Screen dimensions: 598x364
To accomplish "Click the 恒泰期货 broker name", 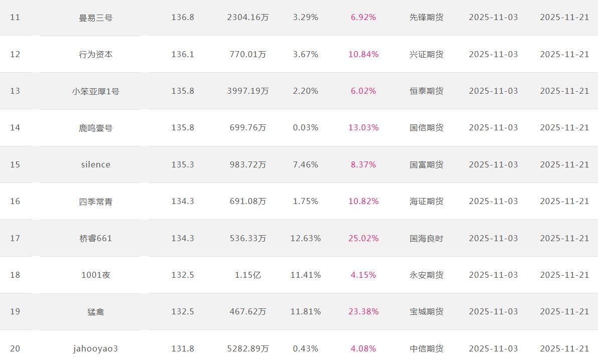I will pyautogui.click(x=426, y=91).
